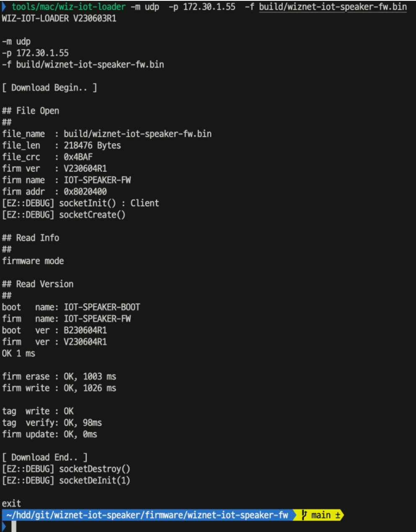This screenshot has width=416, height=532.
Task: Click the tools/mac/wiz-iot-loader command text
Action: [69, 7]
